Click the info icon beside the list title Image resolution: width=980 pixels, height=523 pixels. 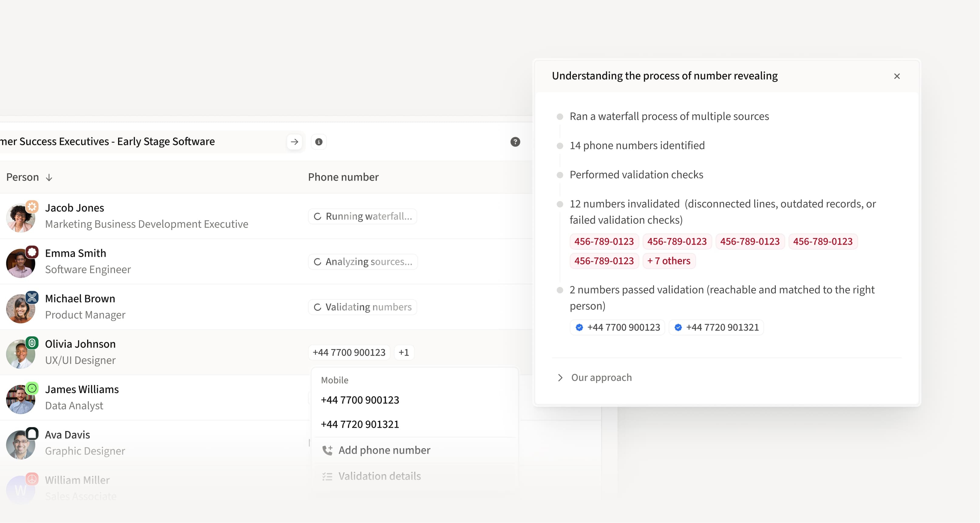[319, 142]
